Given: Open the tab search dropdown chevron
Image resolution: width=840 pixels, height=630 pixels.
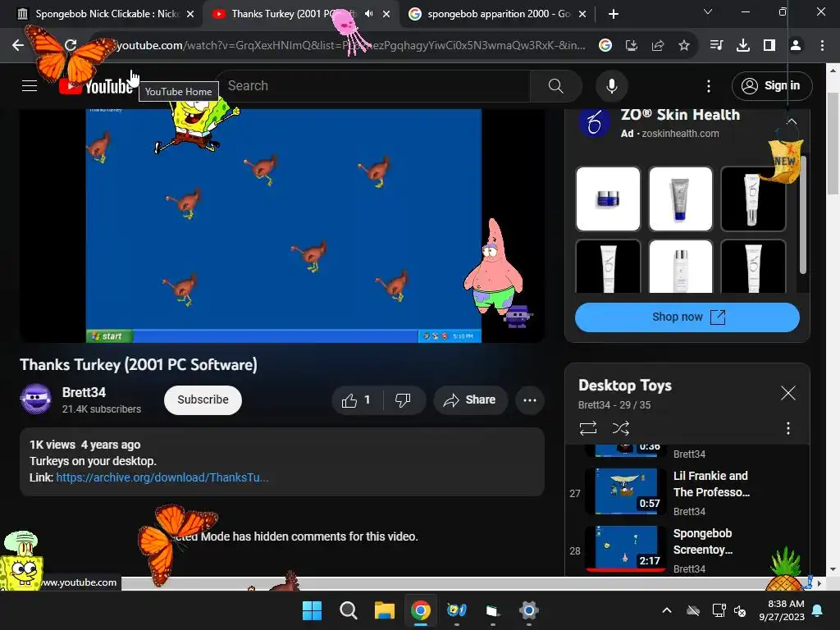Looking at the screenshot, I should (x=708, y=11).
